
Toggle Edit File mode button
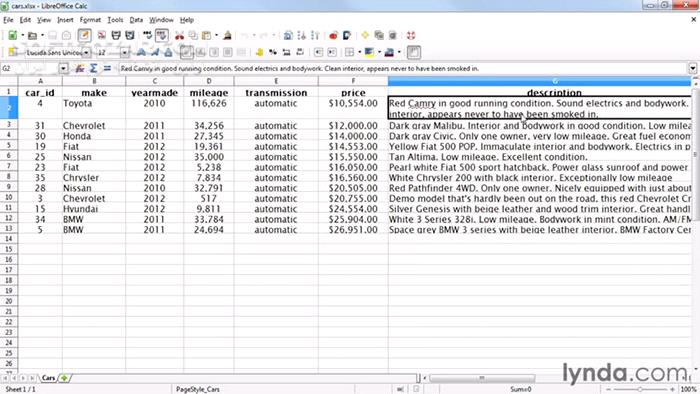click(x=84, y=35)
